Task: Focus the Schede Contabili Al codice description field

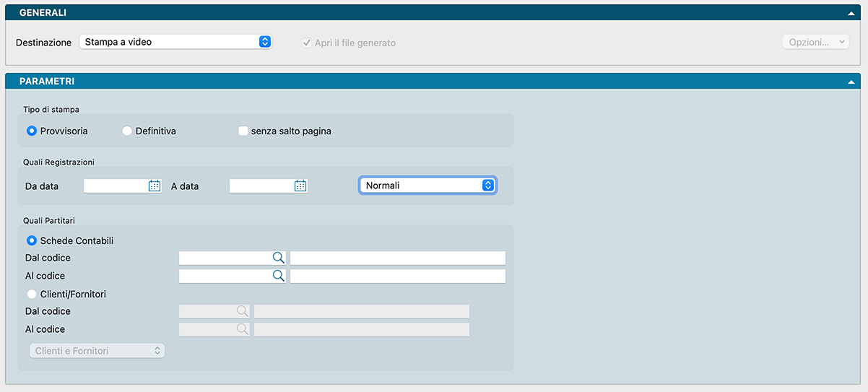Action: click(397, 276)
